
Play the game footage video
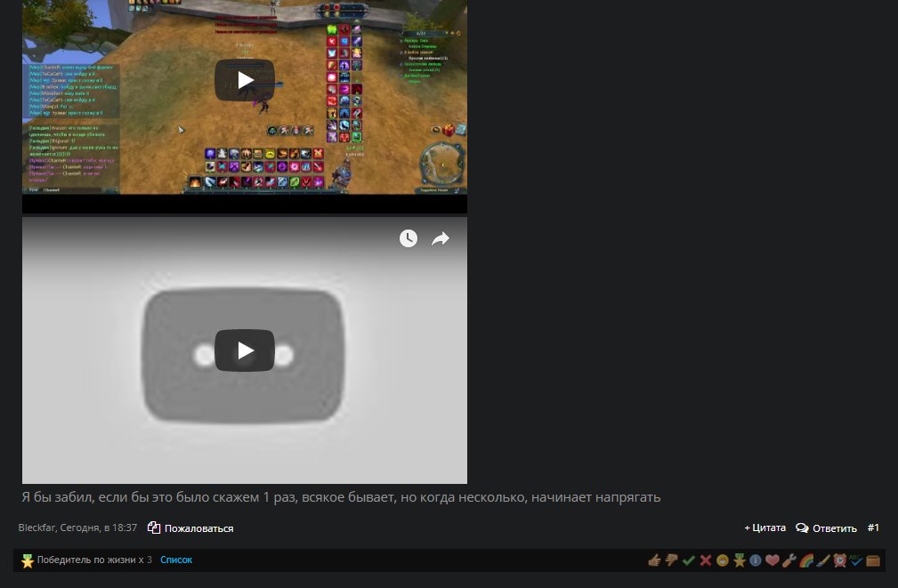tap(245, 80)
